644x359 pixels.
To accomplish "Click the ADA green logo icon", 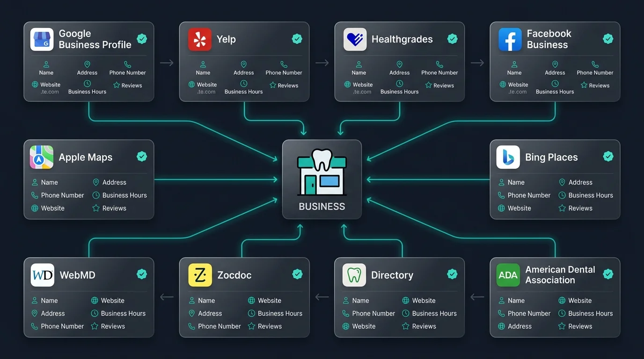I will pyautogui.click(x=508, y=275).
